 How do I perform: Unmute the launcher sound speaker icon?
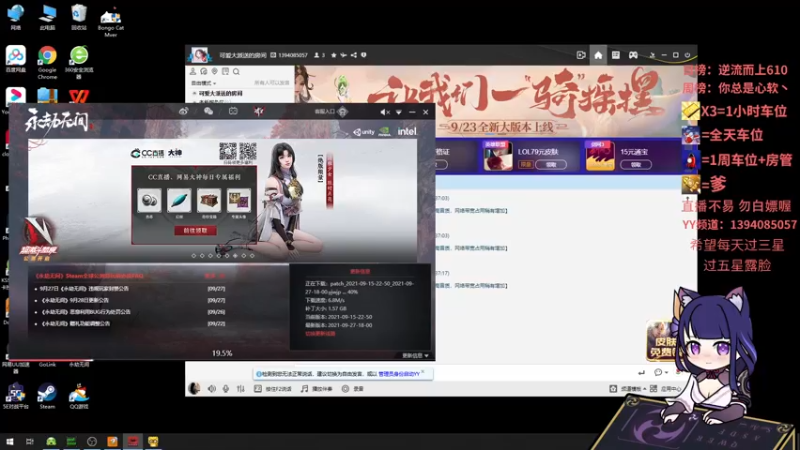tap(385, 112)
